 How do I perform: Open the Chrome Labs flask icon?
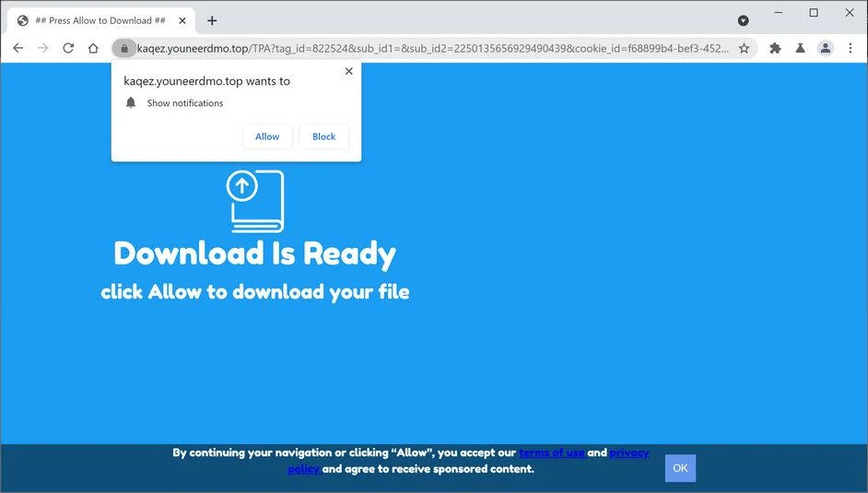800,48
